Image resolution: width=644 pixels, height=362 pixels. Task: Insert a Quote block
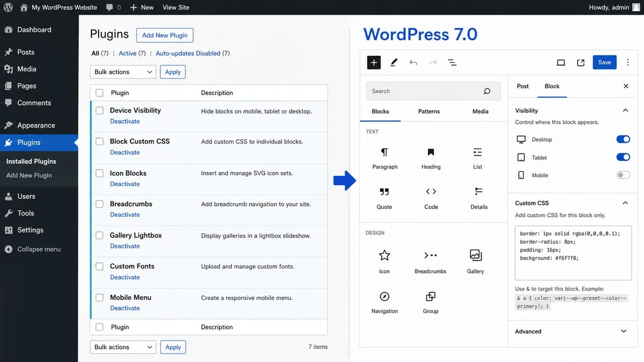tap(384, 198)
